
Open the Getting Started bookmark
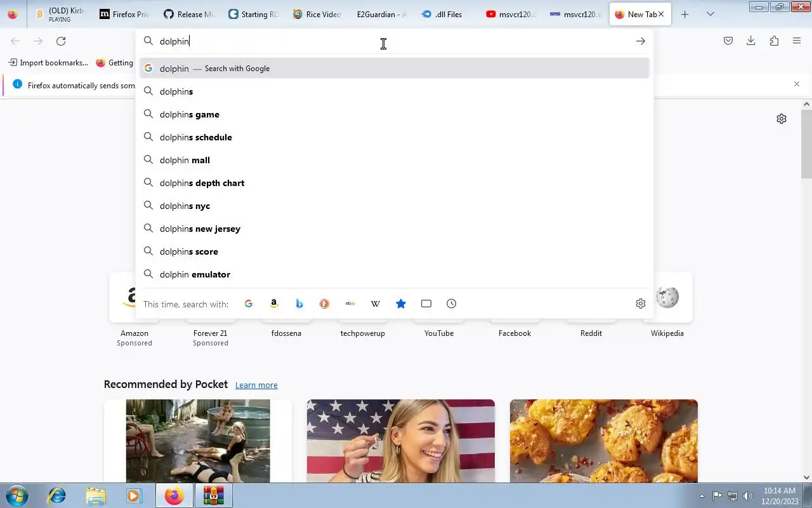click(x=115, y=63)
